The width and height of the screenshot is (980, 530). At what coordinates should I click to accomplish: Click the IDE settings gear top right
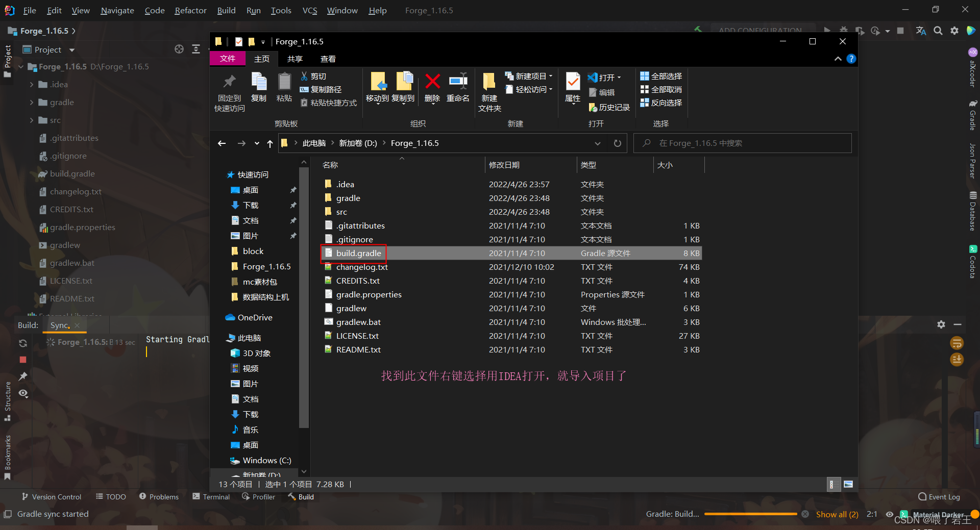point(954,31)
